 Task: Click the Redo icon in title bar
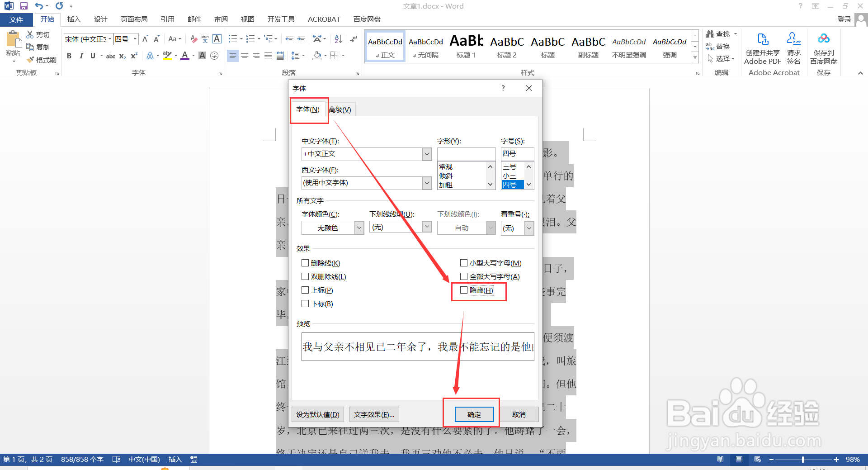[x=59, y=6]
